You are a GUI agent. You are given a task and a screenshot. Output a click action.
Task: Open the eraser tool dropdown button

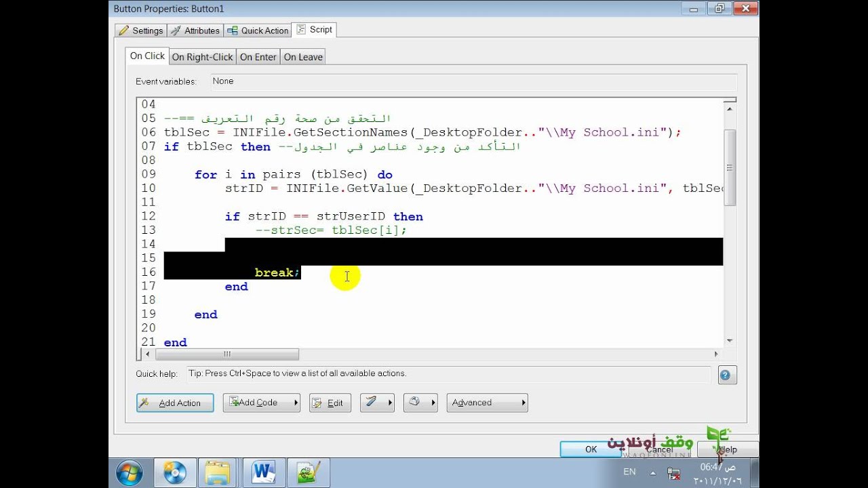click(420, 403)
